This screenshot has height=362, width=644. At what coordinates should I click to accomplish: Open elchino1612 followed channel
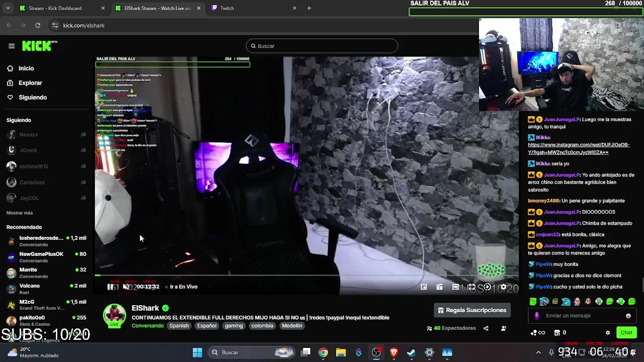click(x=45, y=166)
